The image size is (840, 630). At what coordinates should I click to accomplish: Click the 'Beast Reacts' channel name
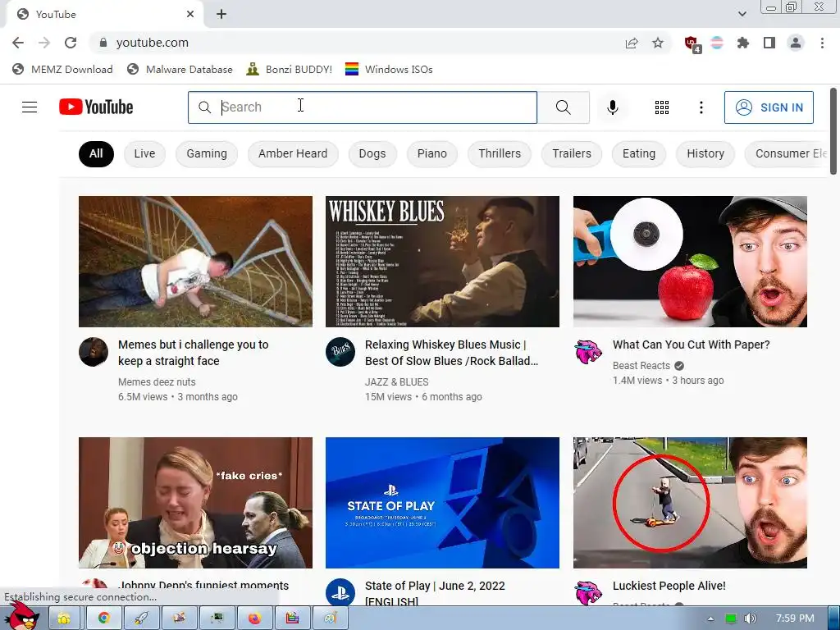tap(641, 365)
